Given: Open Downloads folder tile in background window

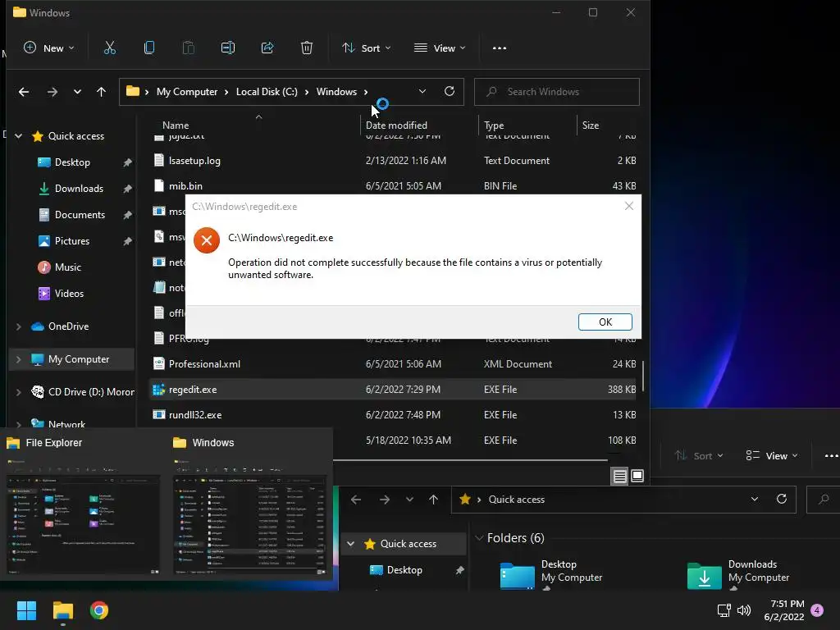Looking at the screenshot, I should 738,575.
